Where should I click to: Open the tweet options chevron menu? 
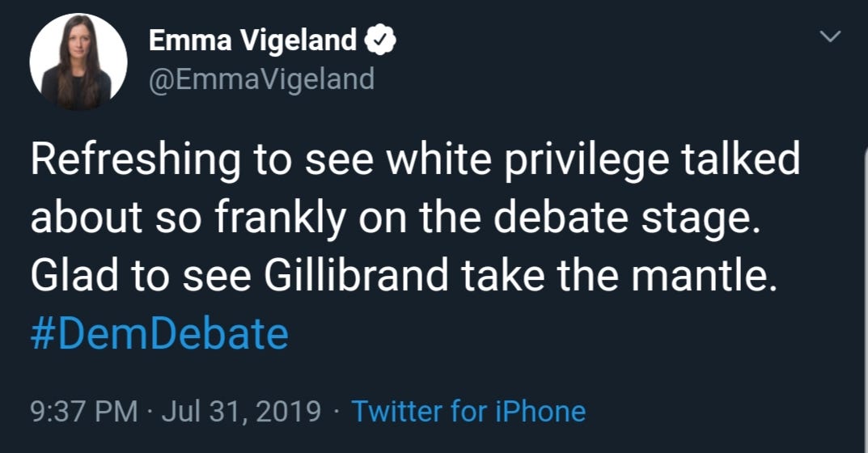point(830,38)
